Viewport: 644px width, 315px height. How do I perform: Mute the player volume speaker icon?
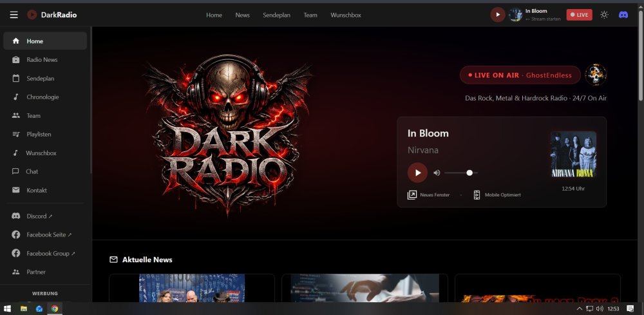pos(437,173)
